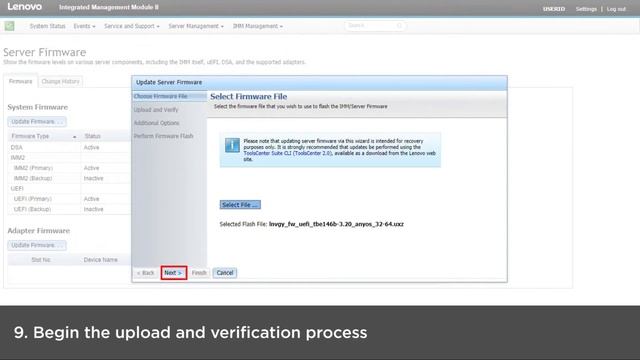Viewport: 640px width, 360px height.
Task: Click the Lenovo logo
Action: (24, 7)
